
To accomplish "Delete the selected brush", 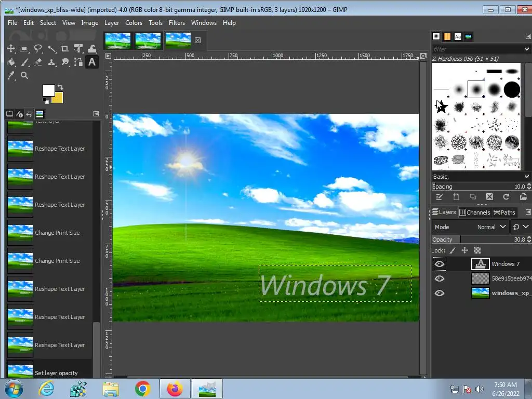I will 489,197.
